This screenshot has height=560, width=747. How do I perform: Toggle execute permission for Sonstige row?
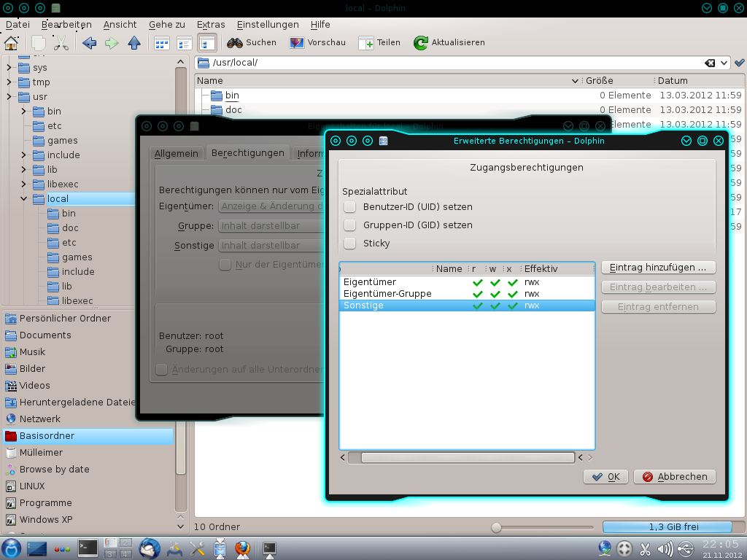tap(513, 306)
